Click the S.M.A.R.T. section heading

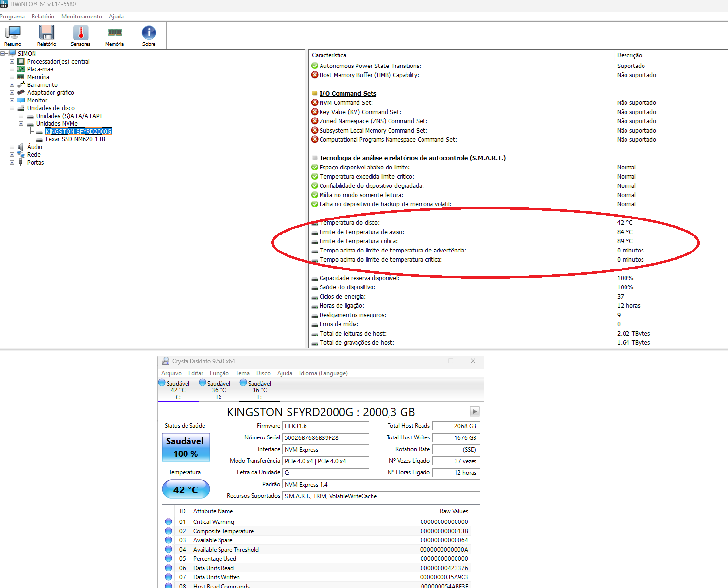click(412, 158)
